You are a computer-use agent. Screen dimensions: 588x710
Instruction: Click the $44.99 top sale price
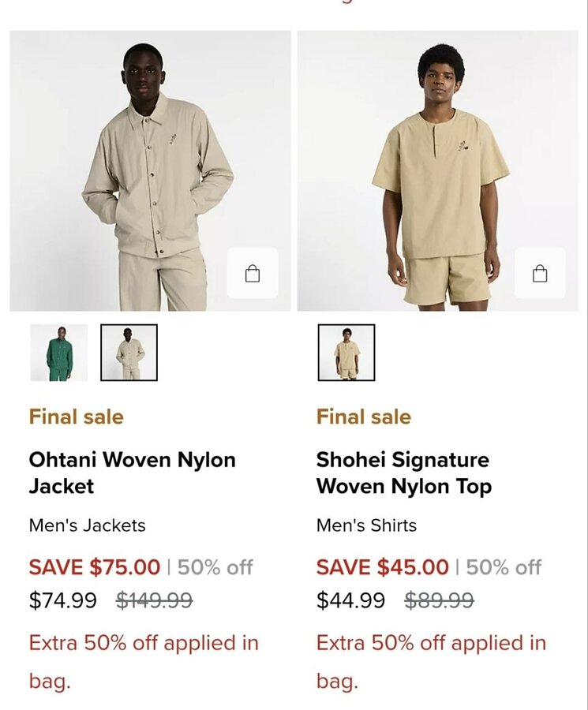pos(350,600)
